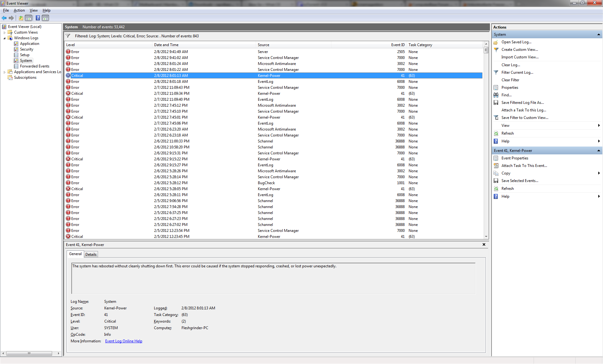This screenshot has width=603, height=364.
Task: Click the Attach Task To This Event icon
Action: pyautogui.click(x=496, y=166)
